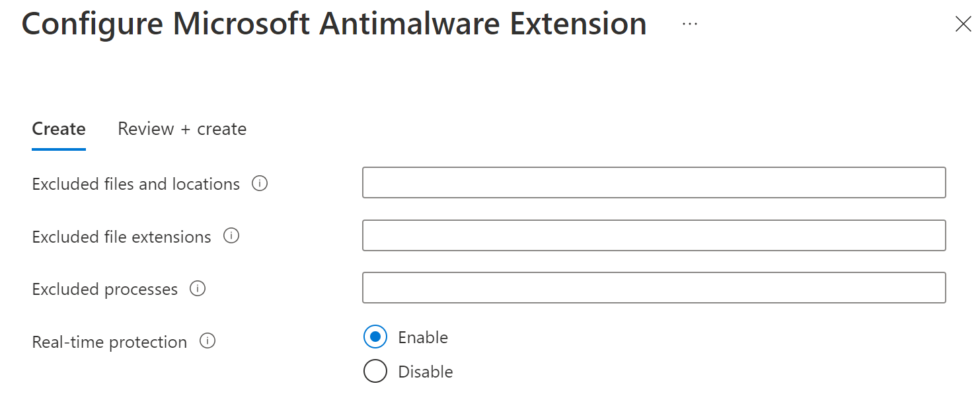The width and height of the screenshot is (980, 402).
Task: Show info for Real-time protection
Action: 207,341
